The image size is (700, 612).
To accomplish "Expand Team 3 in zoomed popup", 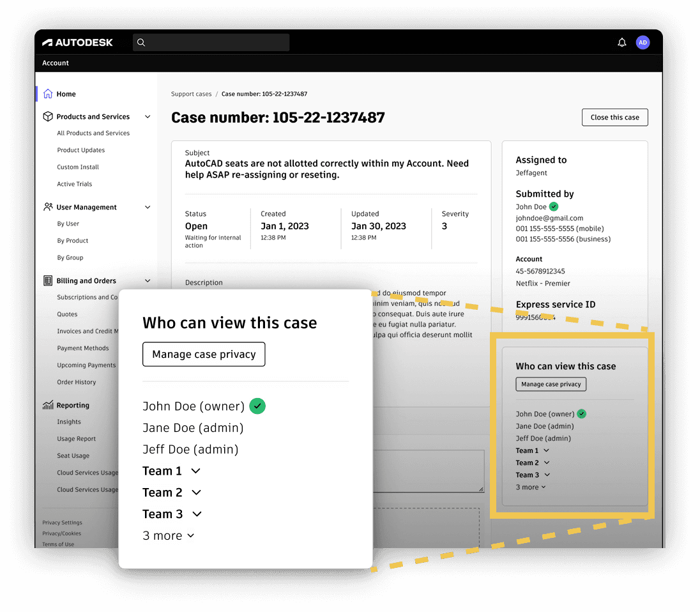I will [197, 514].
